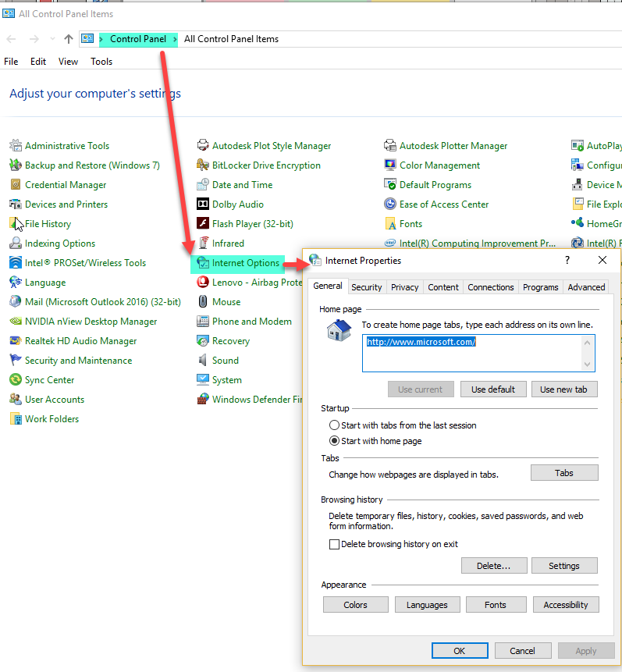
Task: Check Delete browsing history on exit
Action: tap(334, 544)
